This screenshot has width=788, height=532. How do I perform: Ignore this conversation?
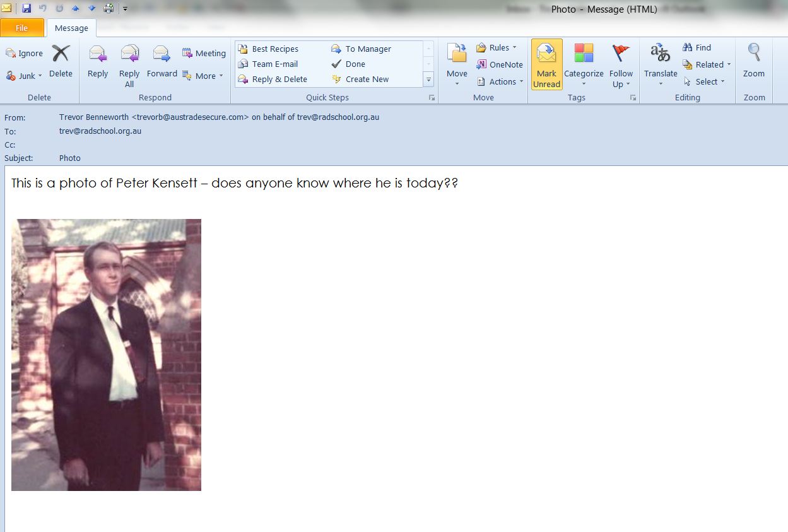(x=24, y=54)
